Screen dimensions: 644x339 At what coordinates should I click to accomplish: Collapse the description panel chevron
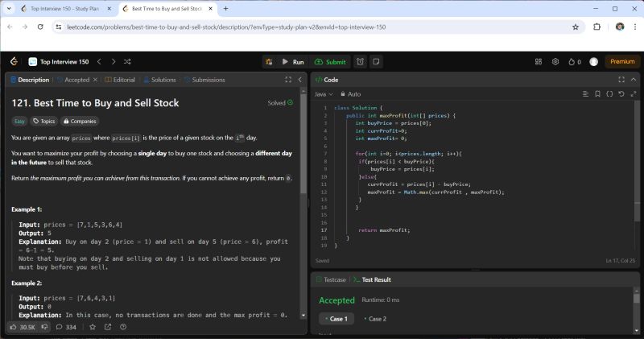coord(299,80)
